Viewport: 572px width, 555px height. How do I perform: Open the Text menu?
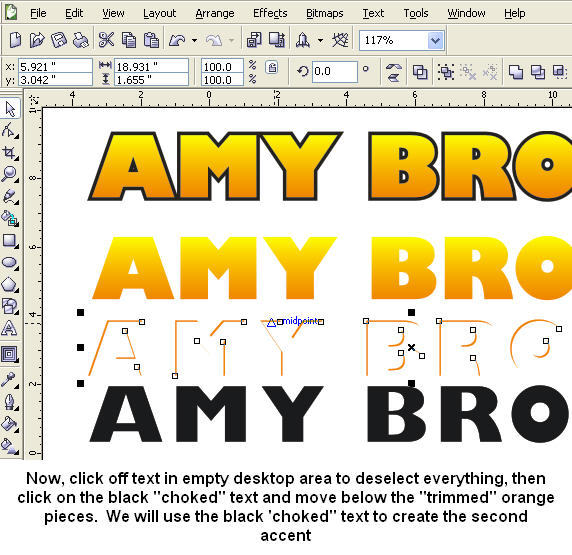(373, 14)
